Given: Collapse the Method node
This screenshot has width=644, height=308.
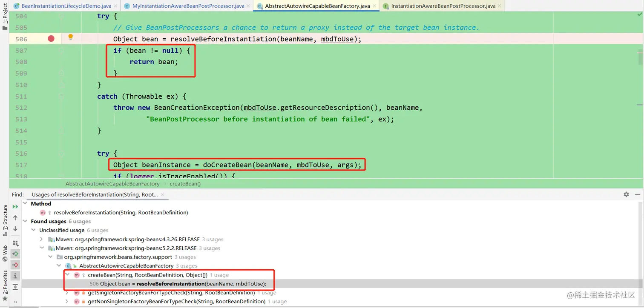Looking at the screenshot, I should [x=25, y=204].
